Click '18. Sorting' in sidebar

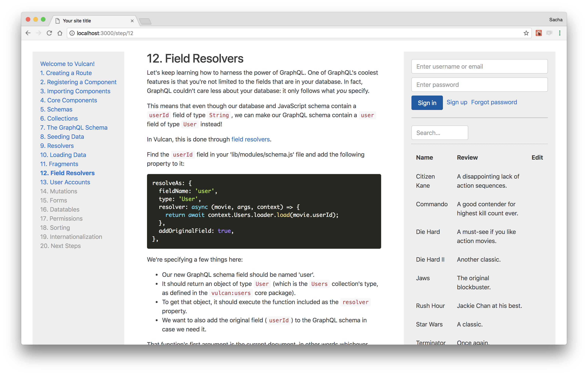tap(55, 228)
